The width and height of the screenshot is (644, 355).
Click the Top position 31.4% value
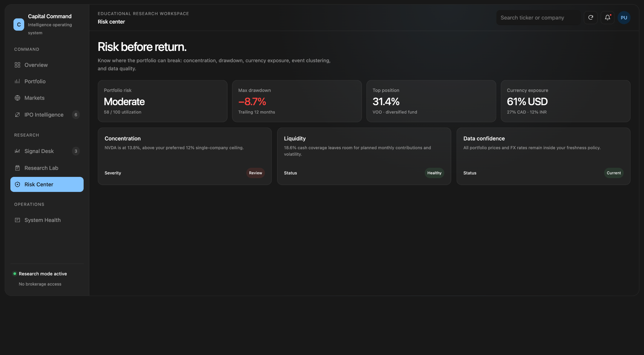tap(386, 101)
